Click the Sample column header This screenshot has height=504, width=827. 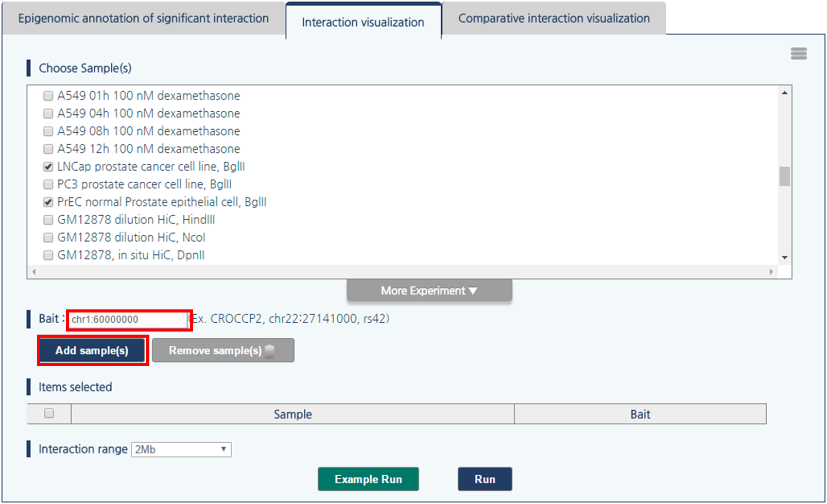tap(292, 414)
